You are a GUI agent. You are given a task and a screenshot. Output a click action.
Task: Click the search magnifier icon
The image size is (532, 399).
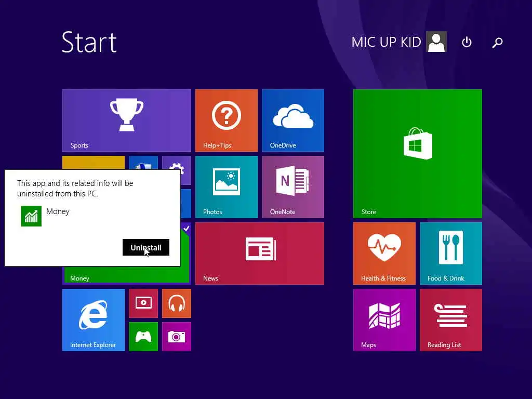click(x=497, y=43)
